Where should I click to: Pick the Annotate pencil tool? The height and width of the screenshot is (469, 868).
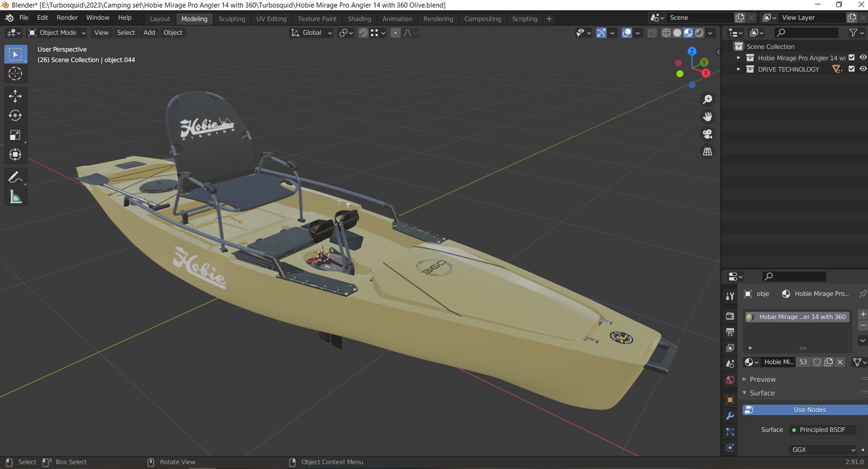(15, 178)
